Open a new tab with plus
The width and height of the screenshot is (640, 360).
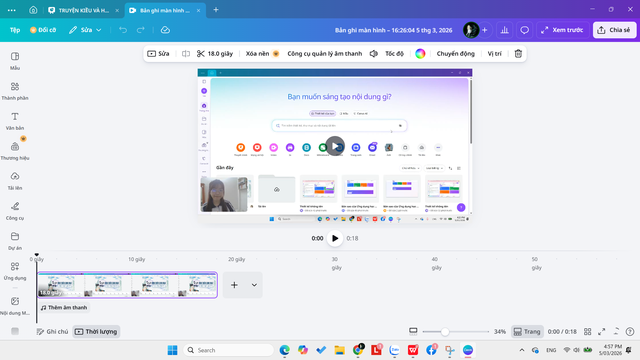coord(216,10)
